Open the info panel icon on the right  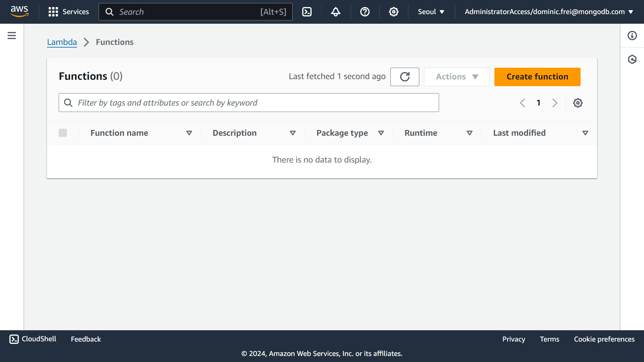(x=632, y=36)
